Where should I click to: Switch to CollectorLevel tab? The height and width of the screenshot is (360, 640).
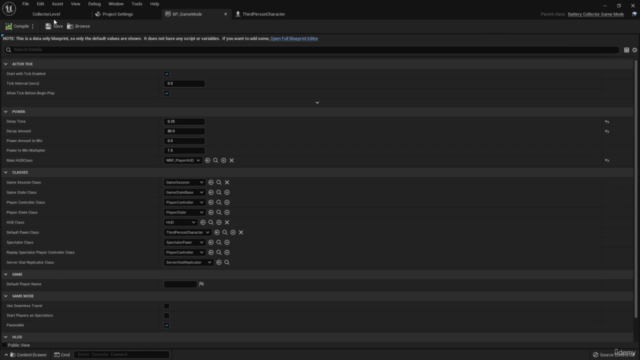(46, 14)
